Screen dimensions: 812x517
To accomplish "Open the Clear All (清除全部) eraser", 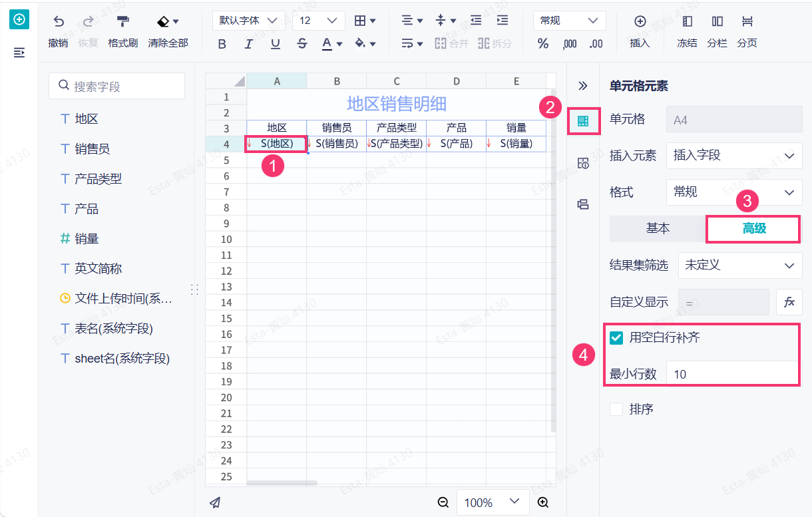I will 168,32.
